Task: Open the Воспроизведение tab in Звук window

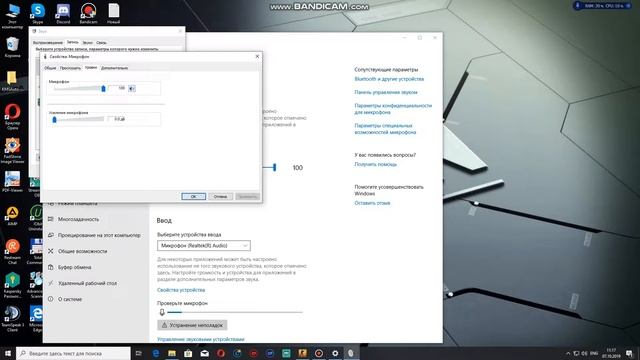Action: (x=48, y=42)
